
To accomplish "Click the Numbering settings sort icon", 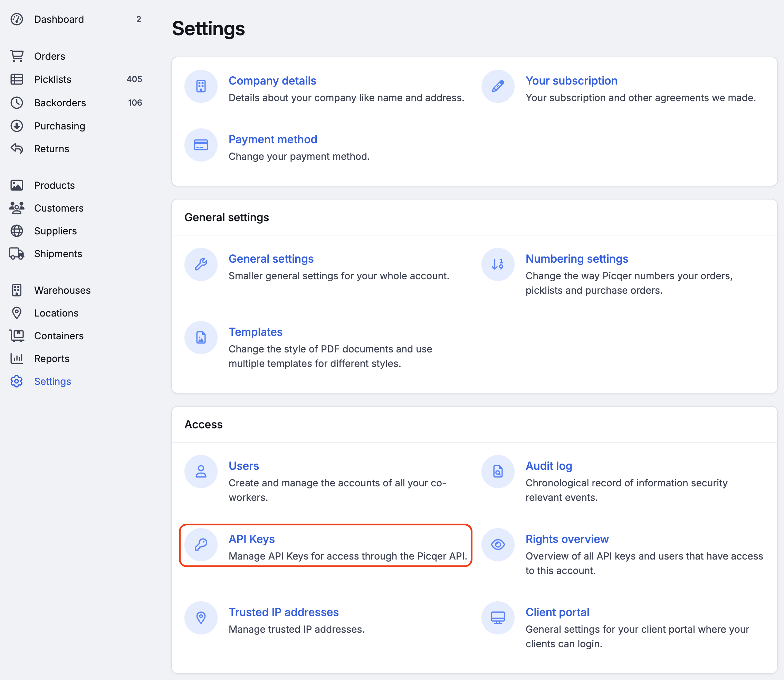I will click(x=498, y=264).
